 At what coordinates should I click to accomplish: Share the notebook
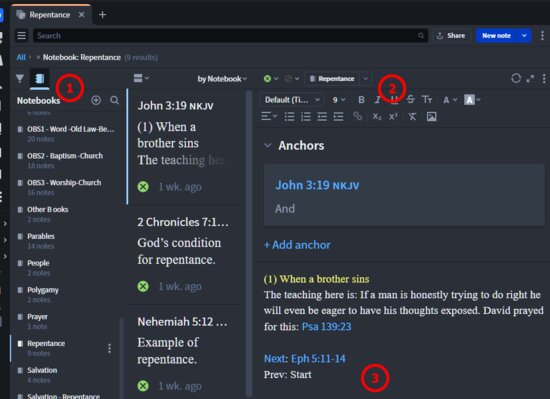pyautogui.click(x=451, y=35)
